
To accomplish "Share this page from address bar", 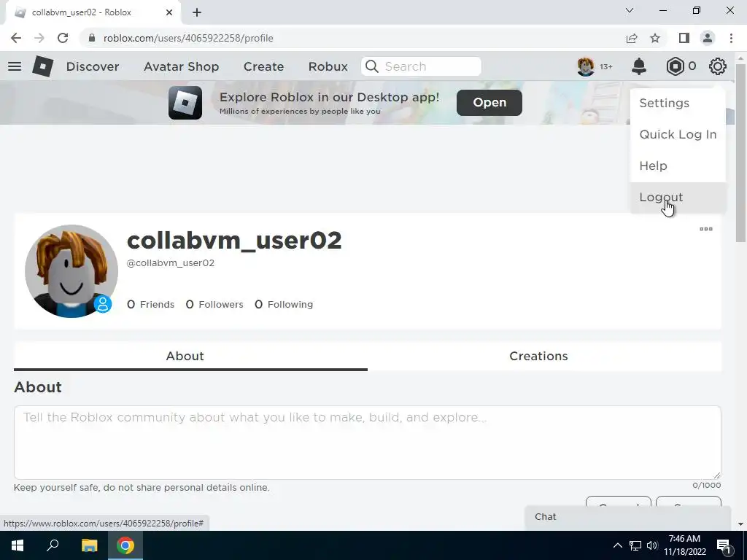I will [632, 38].
